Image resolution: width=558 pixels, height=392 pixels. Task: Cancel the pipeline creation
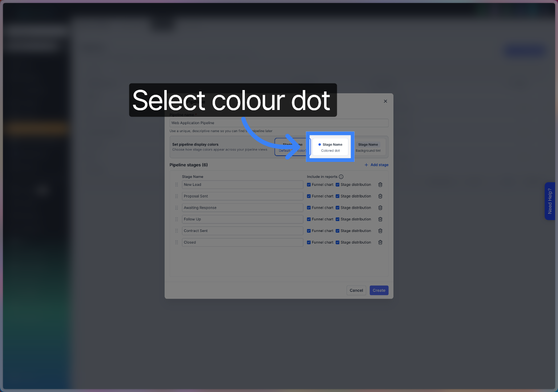356,290
